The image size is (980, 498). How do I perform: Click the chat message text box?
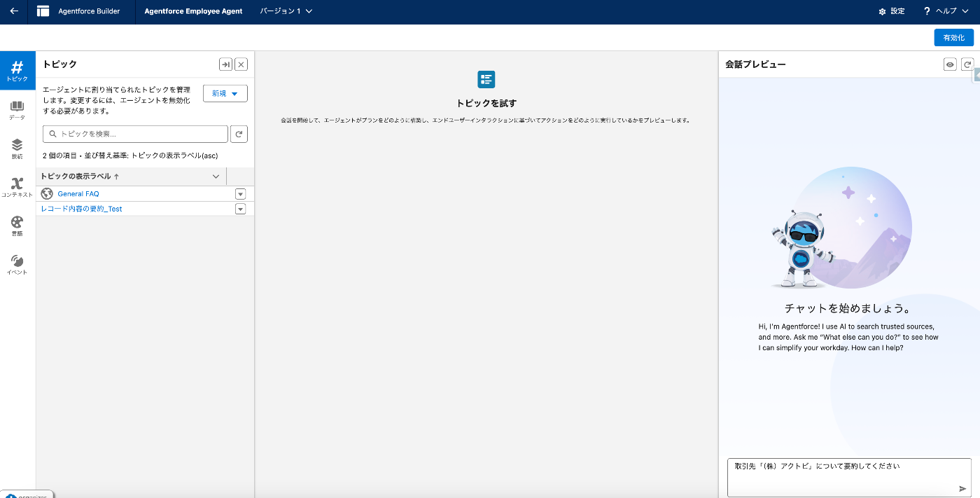pos(849,477)
